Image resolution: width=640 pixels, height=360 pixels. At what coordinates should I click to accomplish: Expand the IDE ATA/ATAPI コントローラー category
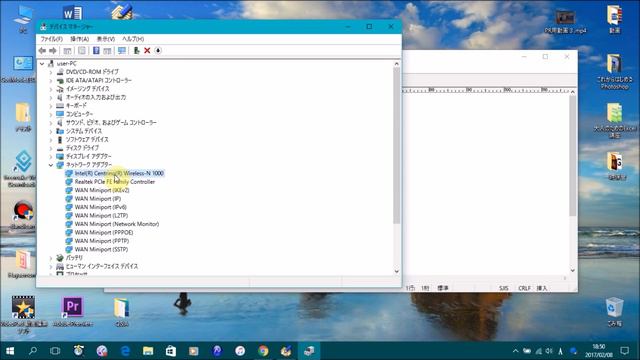point(51,81)
